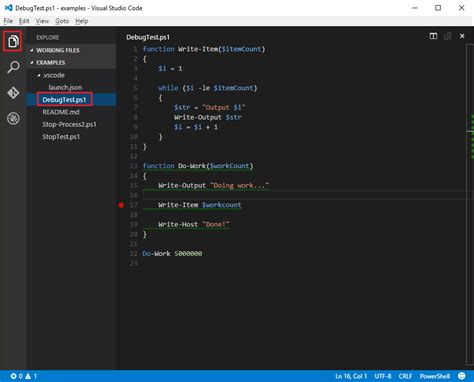474x382 pixels.
Task: Open the Search view icon
Action: click(x=13, y=67)
